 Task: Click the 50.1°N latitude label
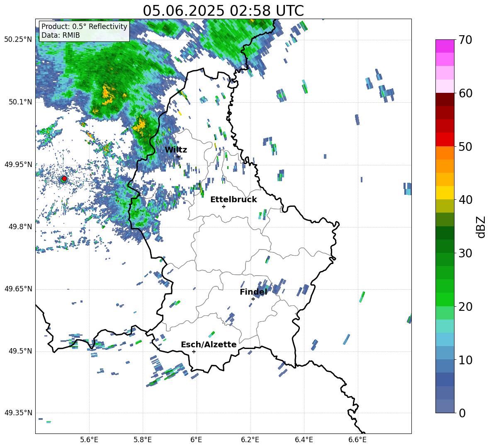pyautogui.click(x=20, y=102)
